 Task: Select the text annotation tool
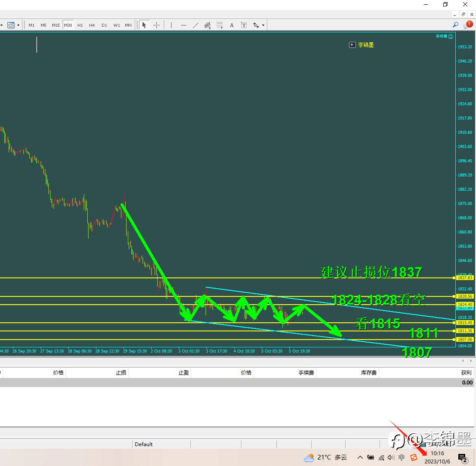pyautogui.click(x=232, y=25)
